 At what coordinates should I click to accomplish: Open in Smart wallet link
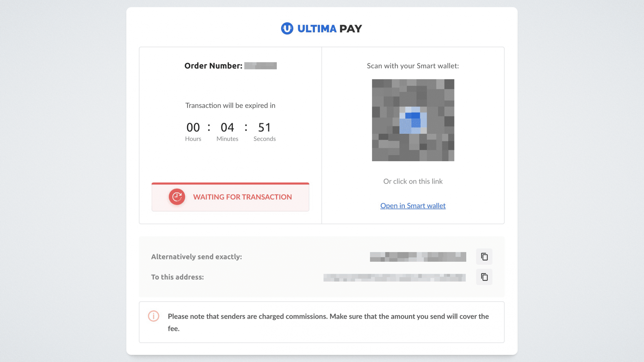point(413,206)
